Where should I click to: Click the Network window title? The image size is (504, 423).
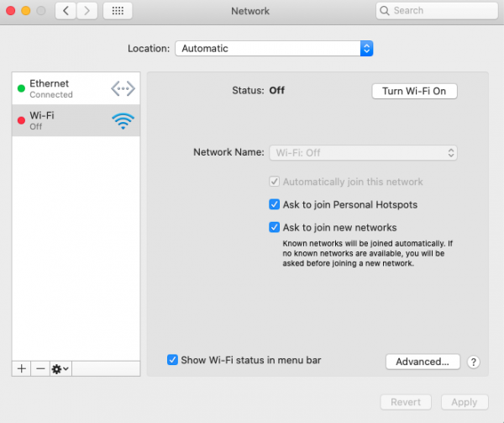pos(250,11)
